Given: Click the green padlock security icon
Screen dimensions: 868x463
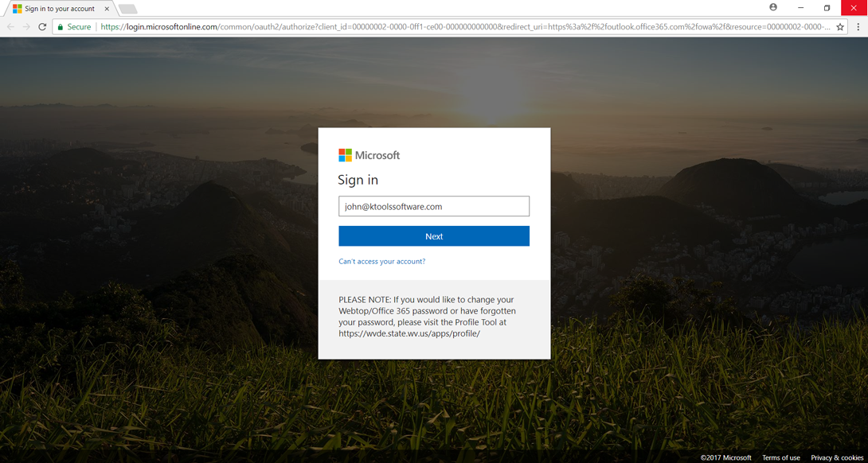Looking at the screenshot, I should [61, 27].
